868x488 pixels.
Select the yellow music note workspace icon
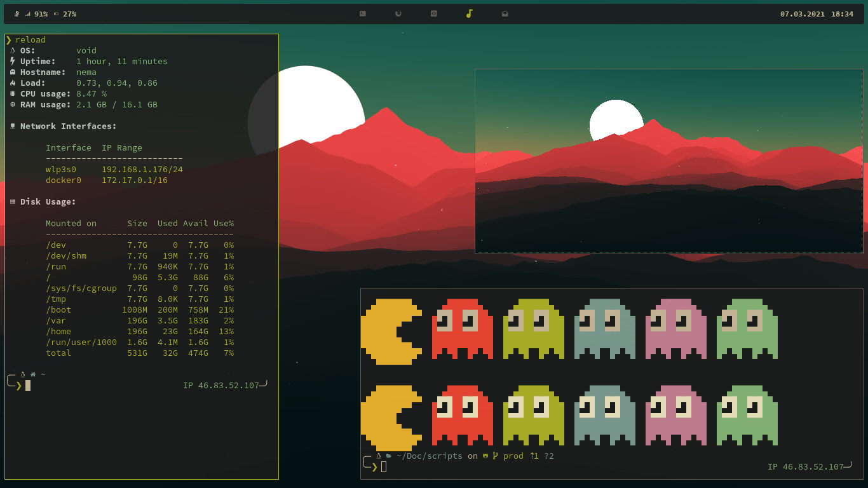coord(470,13)
